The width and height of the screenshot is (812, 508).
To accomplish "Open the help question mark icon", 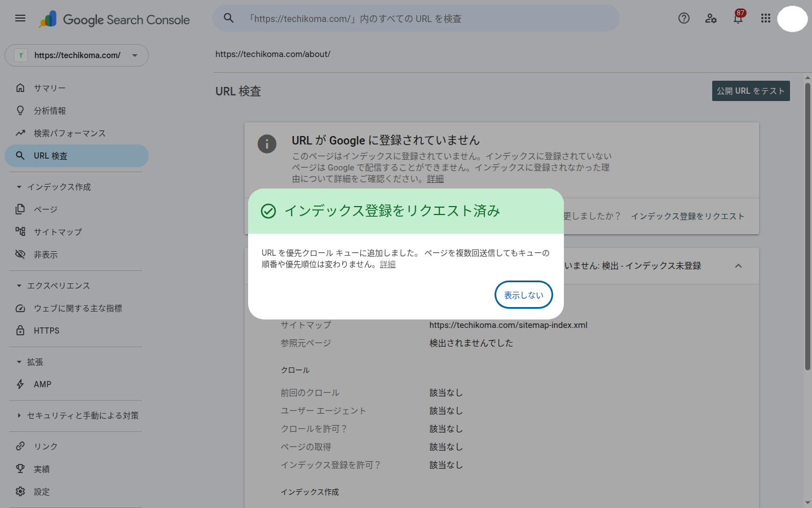I will [684, 18].
